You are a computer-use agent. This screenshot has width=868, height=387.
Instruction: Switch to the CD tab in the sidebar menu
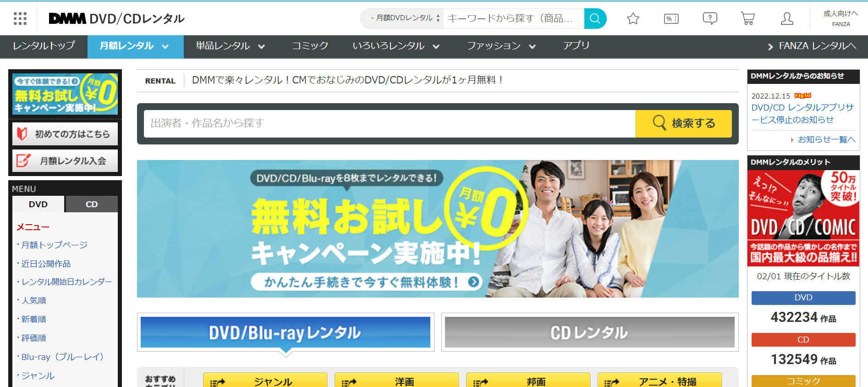[x=92, y=204]
